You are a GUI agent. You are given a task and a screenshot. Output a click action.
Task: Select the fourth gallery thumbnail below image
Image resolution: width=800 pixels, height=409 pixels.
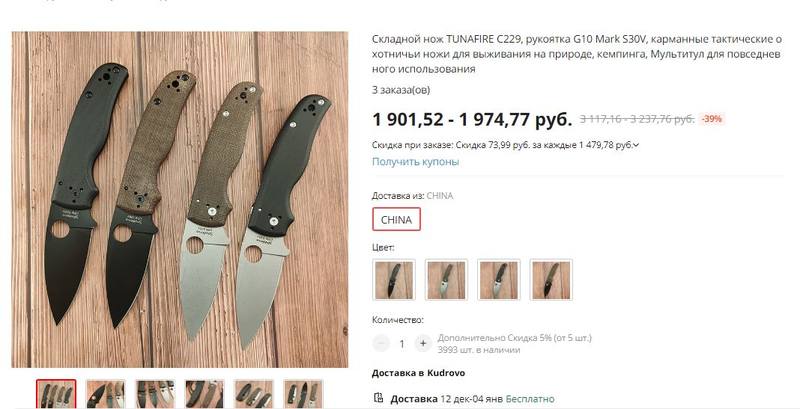point(205,394)
